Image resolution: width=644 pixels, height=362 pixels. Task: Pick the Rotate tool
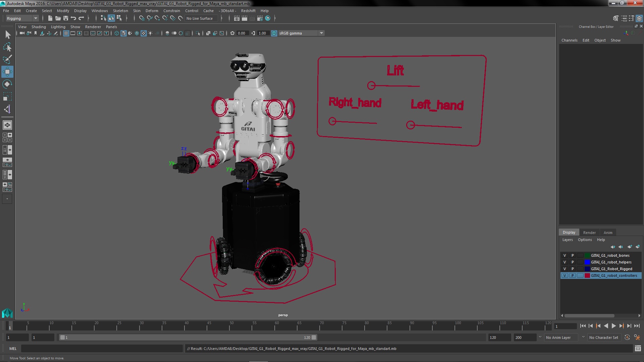(7, 84)
